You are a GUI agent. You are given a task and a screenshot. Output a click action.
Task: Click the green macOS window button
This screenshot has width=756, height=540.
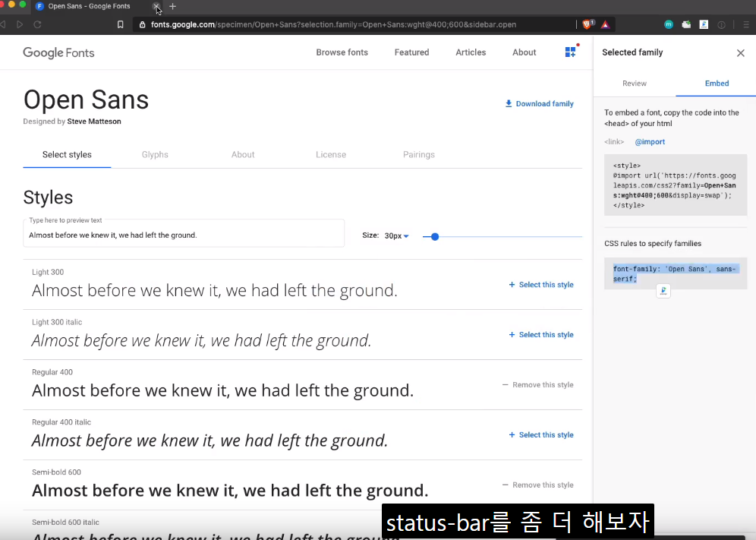22,4
